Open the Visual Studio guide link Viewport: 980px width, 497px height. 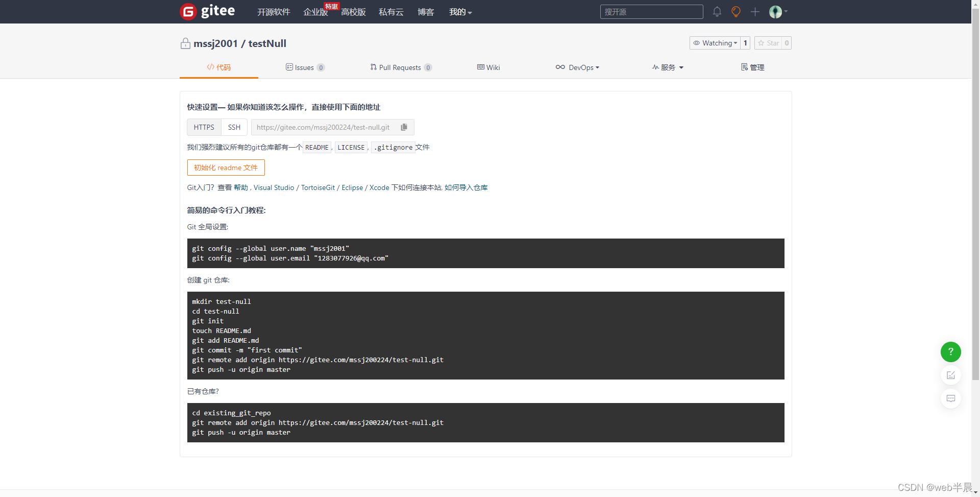click(x=274, y=187)
